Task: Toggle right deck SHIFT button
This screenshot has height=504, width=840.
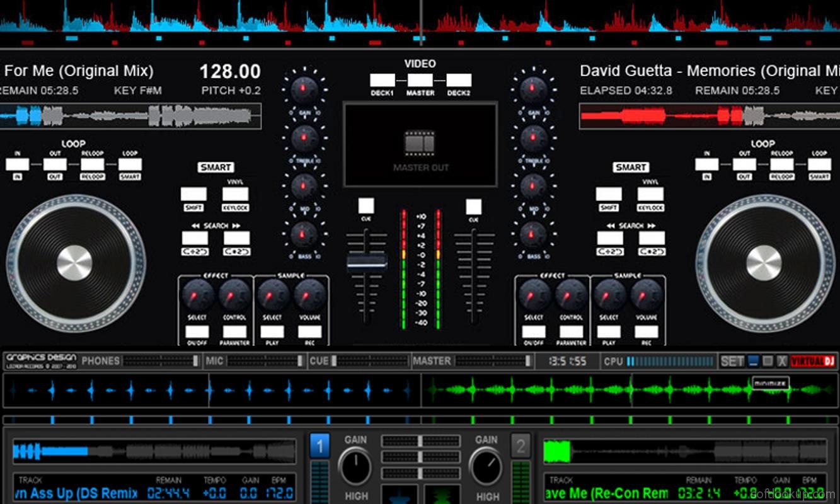Action: tap(609, 194)
